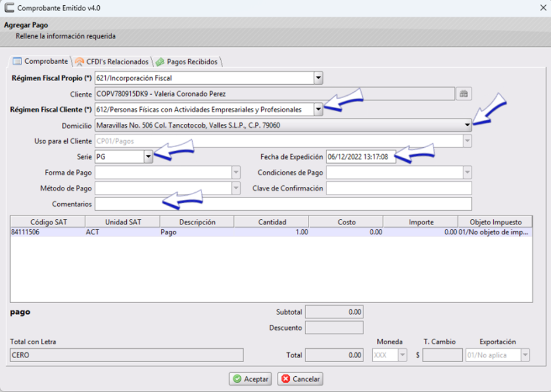Click the Costo column header
The height and width of the screenshot is (392, 551).
tap(346, 222)
